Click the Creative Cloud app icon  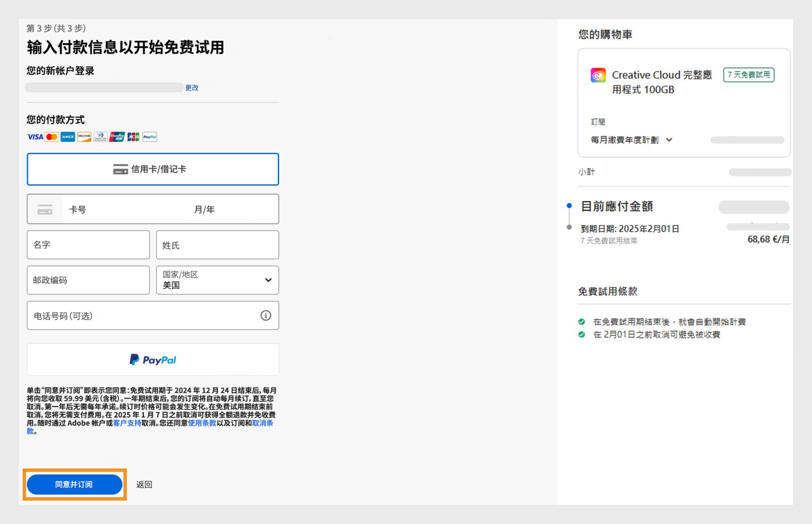(x=598, y=75)
